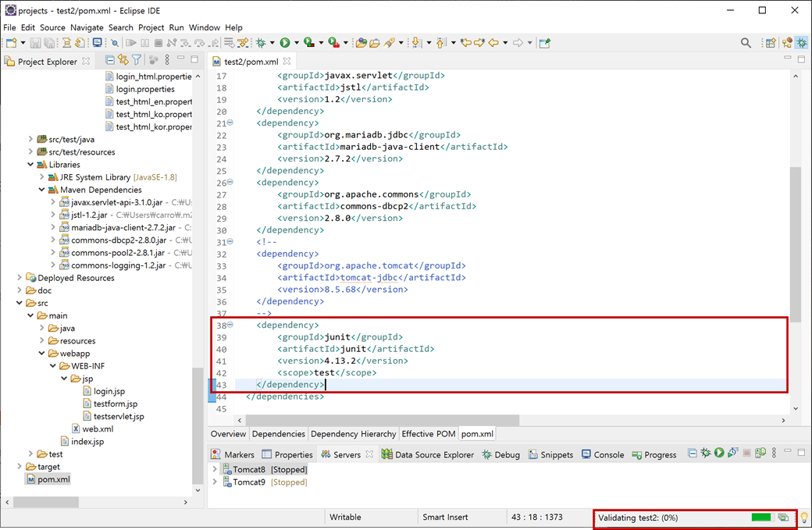Expand the Tomcat8 server entry

(x=215, y=469)
